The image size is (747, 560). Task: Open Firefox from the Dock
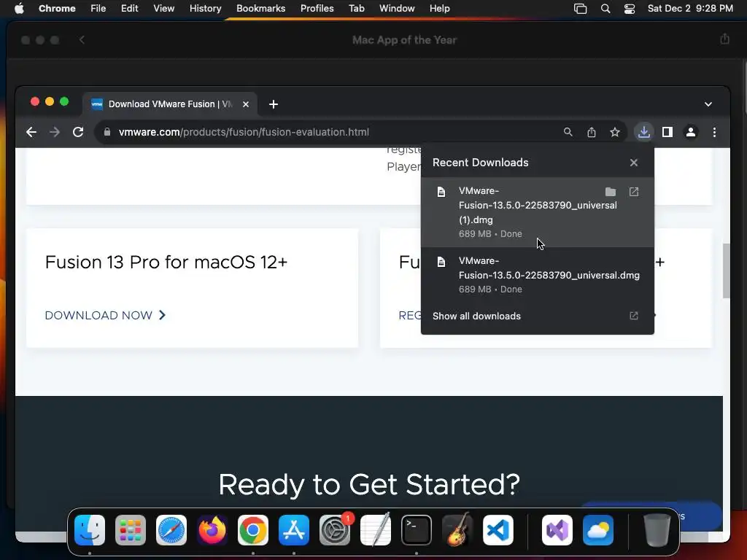[212, 530]
